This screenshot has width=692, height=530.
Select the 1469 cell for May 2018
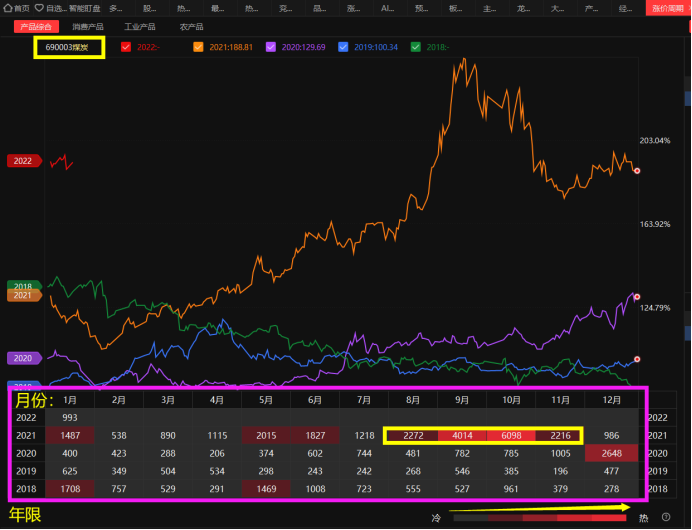coord(266,489)
